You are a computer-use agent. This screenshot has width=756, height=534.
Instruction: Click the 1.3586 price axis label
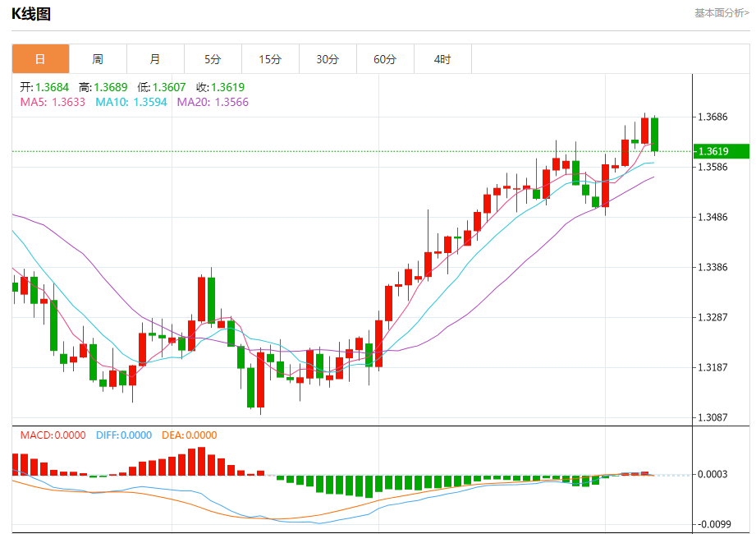point(712,167)
